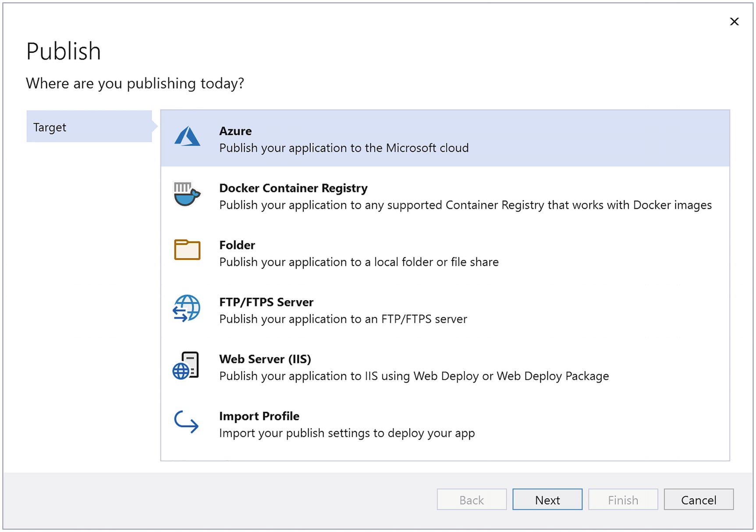Close the Publish dialog with X

[734, 21]
